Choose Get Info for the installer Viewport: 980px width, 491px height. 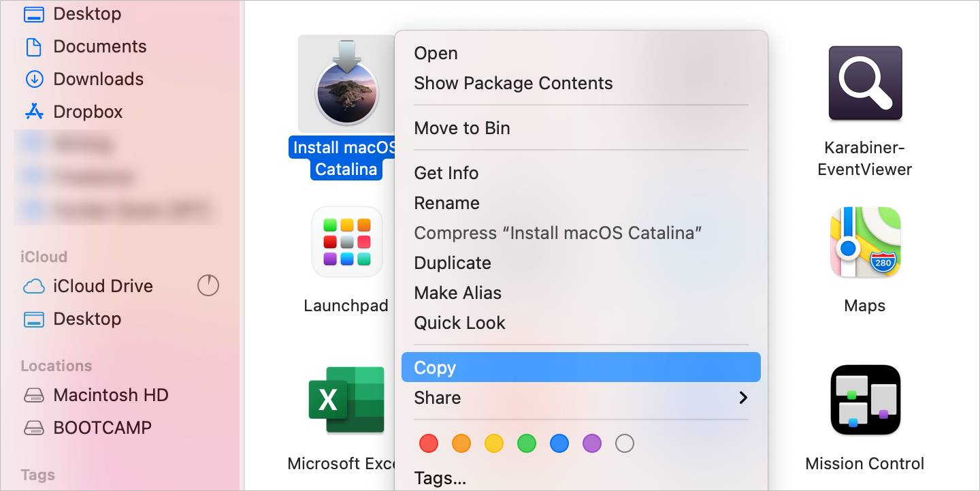446,173
